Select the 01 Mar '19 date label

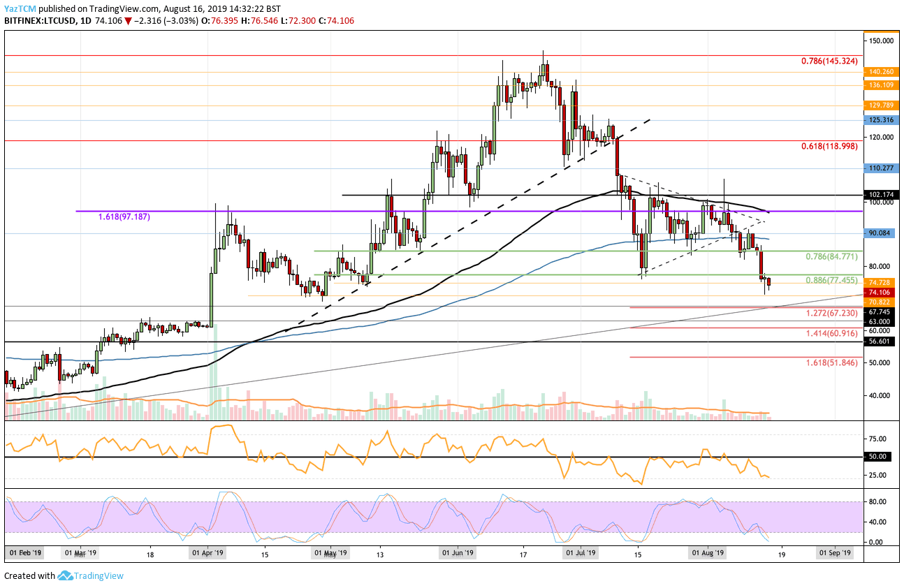coord(82,553)
